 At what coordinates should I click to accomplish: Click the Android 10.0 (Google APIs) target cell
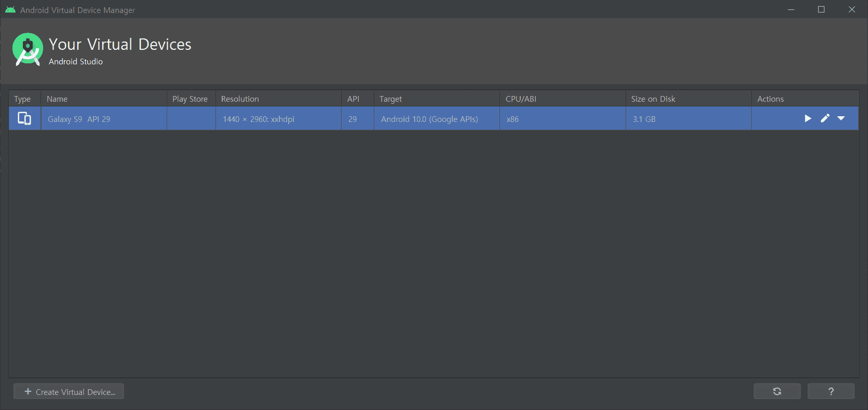pyautogui.click(x=437, y=118)
